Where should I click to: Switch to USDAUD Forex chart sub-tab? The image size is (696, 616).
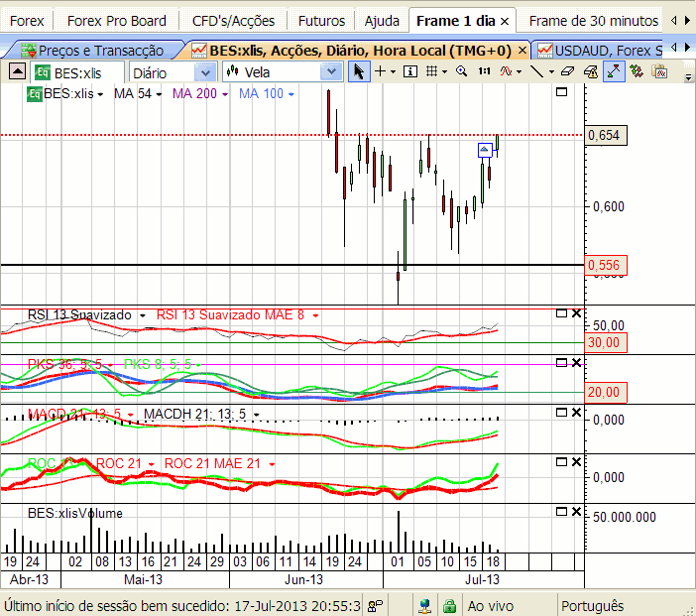click(x=600, y=51)
